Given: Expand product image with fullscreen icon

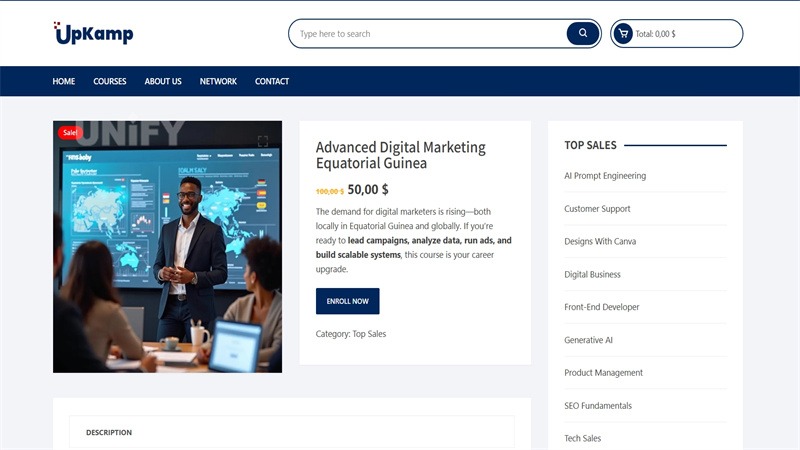Looking at the screenshot, I should pos(263,141).
